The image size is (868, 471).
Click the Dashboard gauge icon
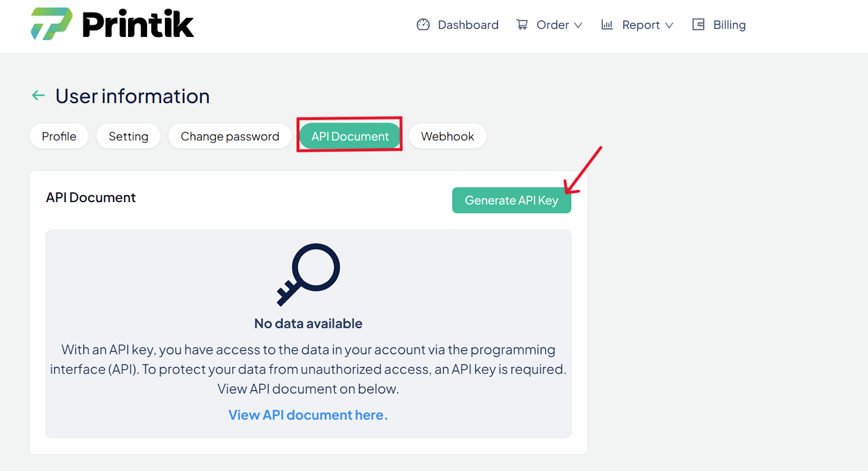pyautogui.click(x=423, y=25)
